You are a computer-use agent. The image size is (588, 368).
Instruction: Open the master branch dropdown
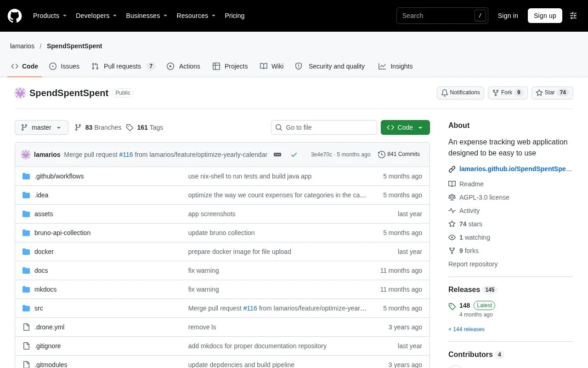click(41, 127)
